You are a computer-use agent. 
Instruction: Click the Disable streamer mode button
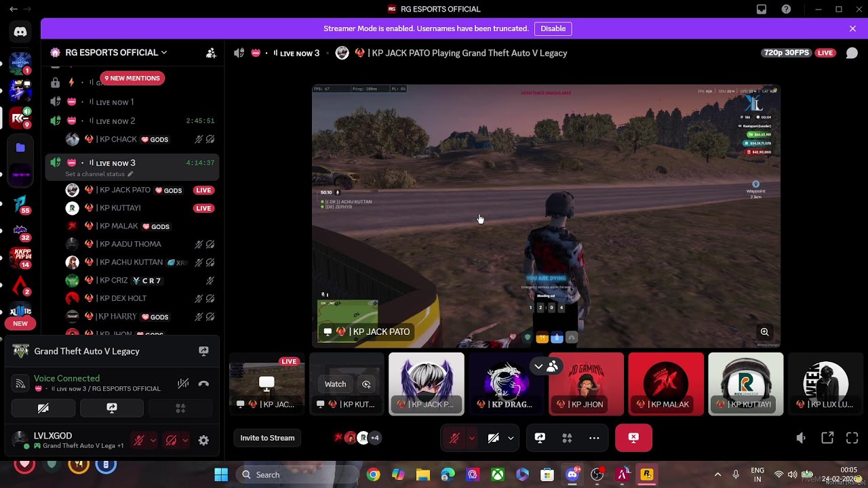[x=553, y=28]
